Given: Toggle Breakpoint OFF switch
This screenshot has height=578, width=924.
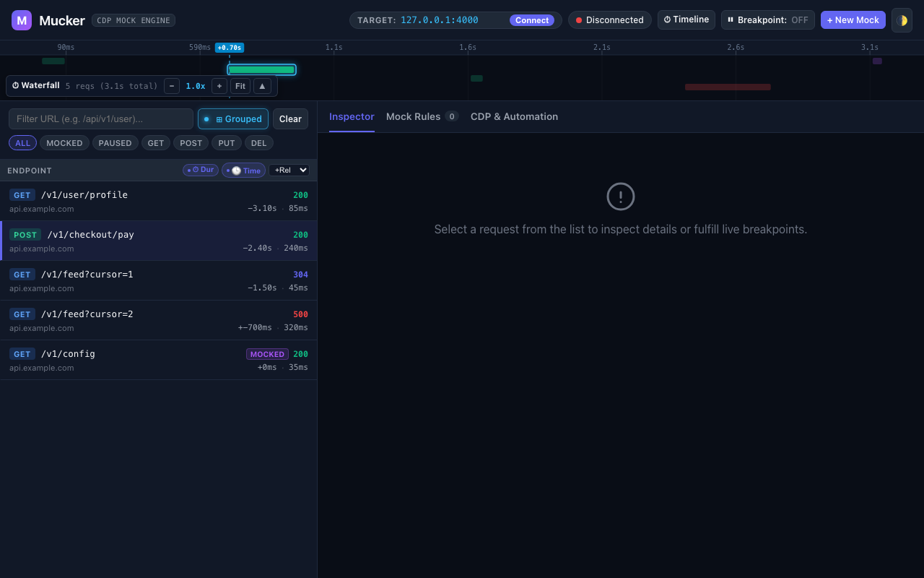Looking at the screenshot, I should pos(768,20).
